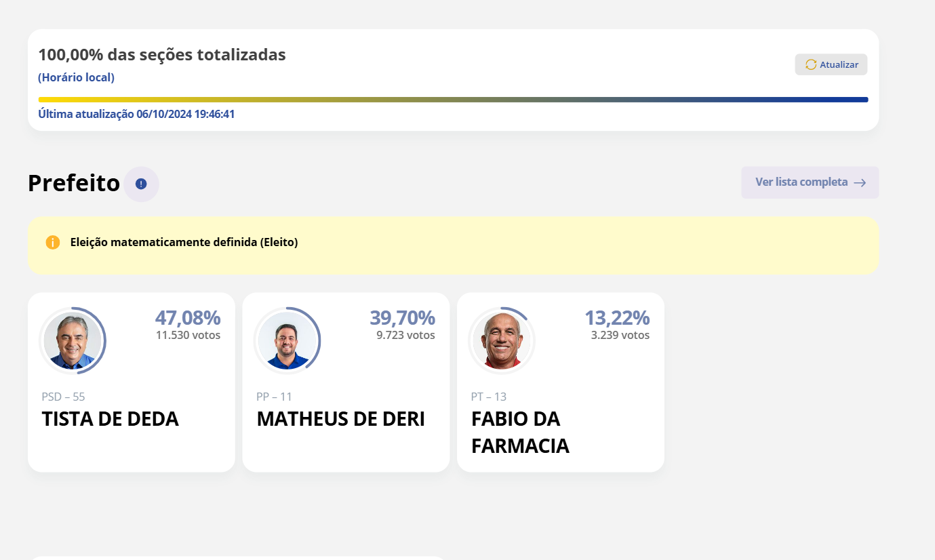The width and height of the screenshot is (935, 560).
Task: Select the TISTA DE DEDA name
Action: pos(111,419)
